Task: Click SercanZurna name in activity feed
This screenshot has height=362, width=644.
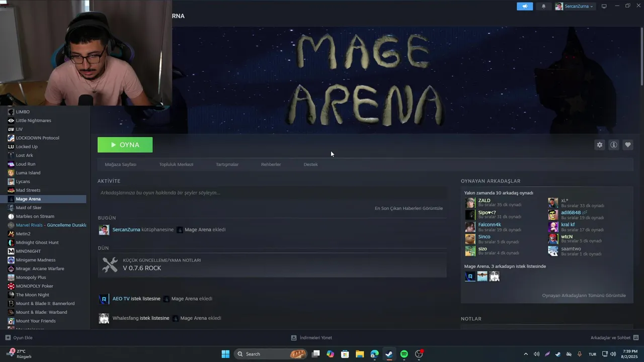Action: [126, 230]
